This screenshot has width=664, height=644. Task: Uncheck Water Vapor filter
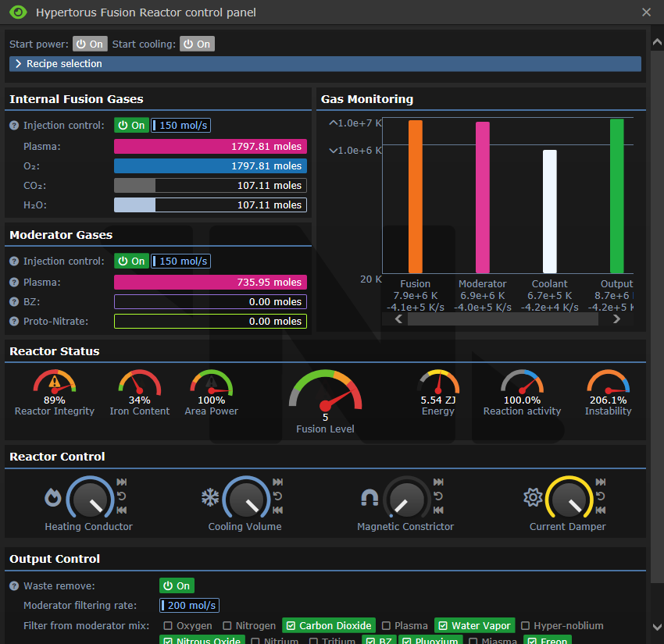(474, 626)
